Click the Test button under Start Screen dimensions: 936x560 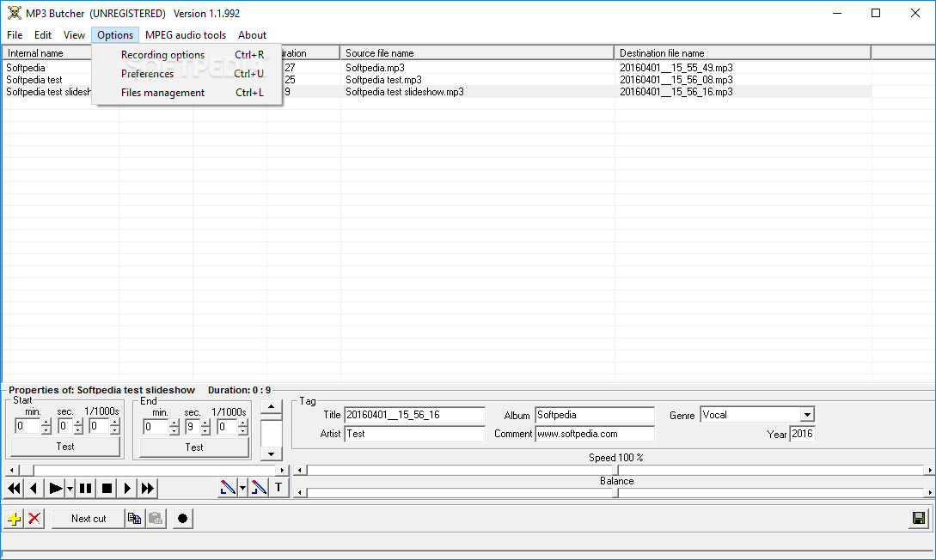[x=65, y=447]
